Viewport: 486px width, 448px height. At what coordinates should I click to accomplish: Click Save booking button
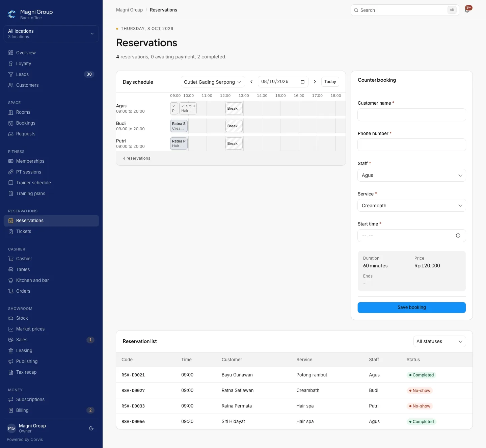pos(412,308)
